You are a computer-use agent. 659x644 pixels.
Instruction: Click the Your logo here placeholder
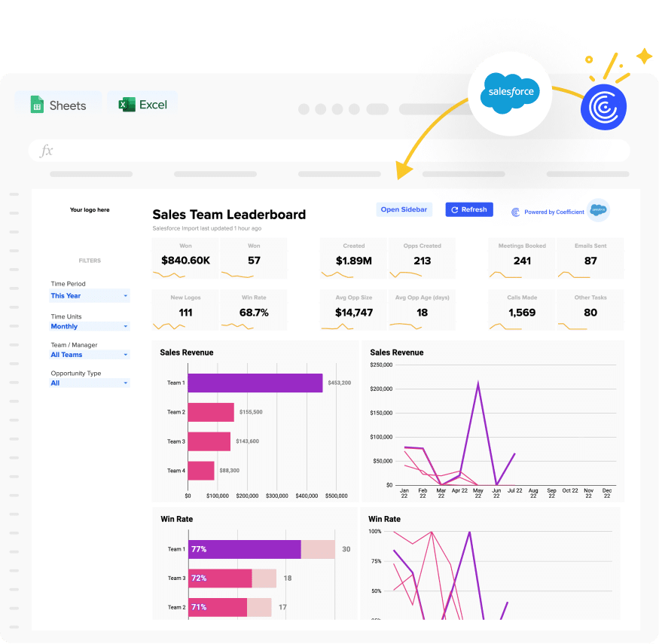click(90, 209)
